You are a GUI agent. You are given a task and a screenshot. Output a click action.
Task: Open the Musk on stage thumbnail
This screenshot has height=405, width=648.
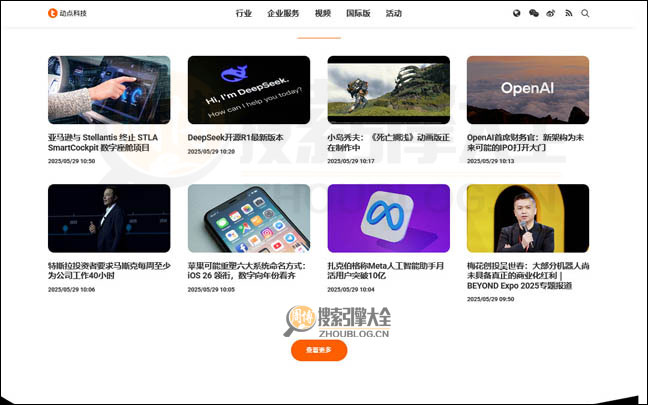[x=109, y=218]
